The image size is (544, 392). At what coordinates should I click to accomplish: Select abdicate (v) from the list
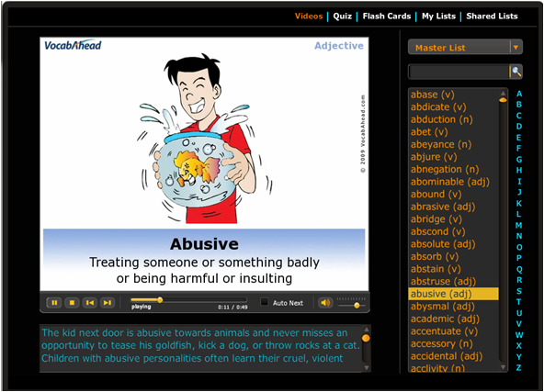(438, 107)
